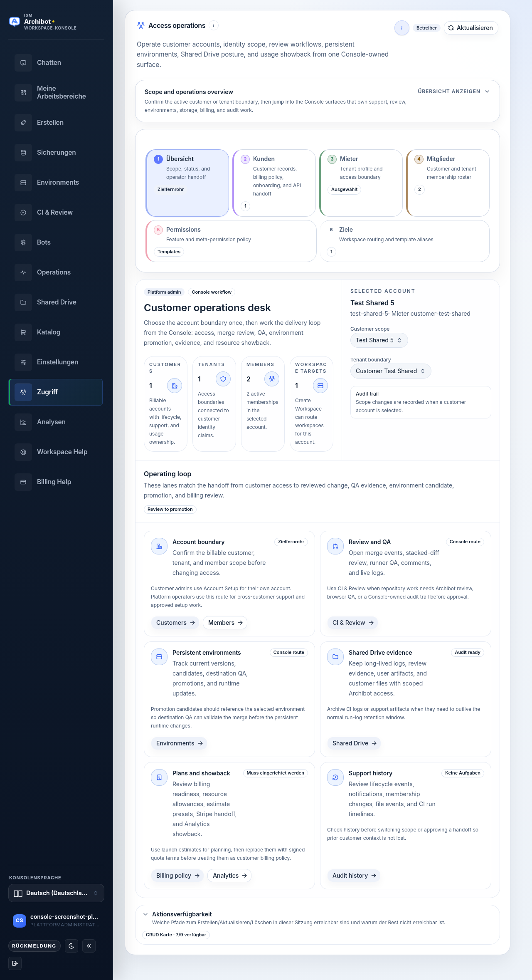
Task: Click the Environments arrow button
Action: [179, 743]
